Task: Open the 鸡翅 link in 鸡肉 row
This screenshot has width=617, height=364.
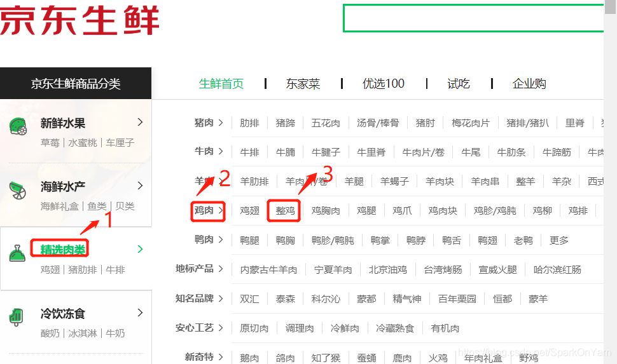Action: click(x=249, y=211)
